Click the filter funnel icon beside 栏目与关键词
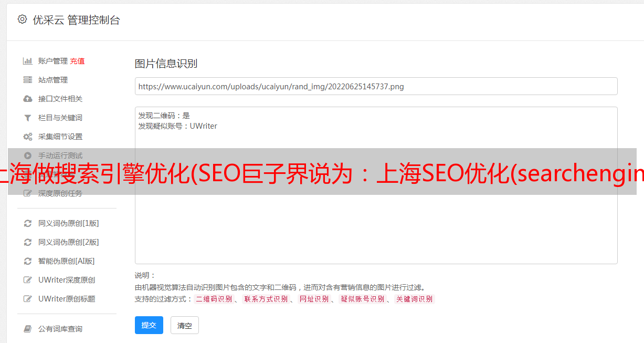The height and width of the screenshot is (343, 644). coord(28,118)
